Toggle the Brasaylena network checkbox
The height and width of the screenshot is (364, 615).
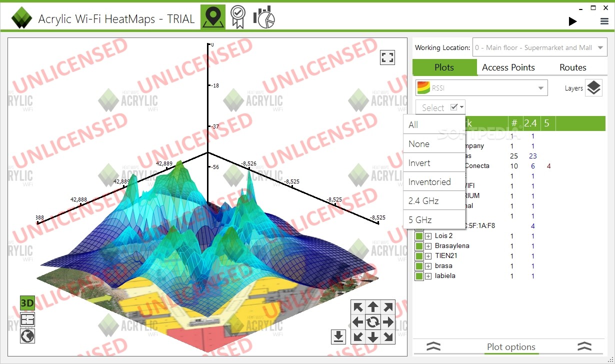419,246
